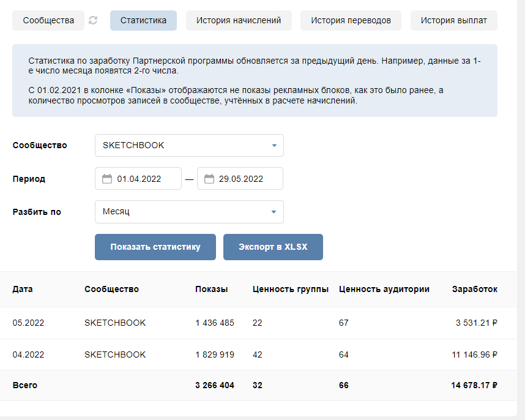This screenshot has width=525, height=420.
Task: Click the Всего total row label
Action: 24,385
